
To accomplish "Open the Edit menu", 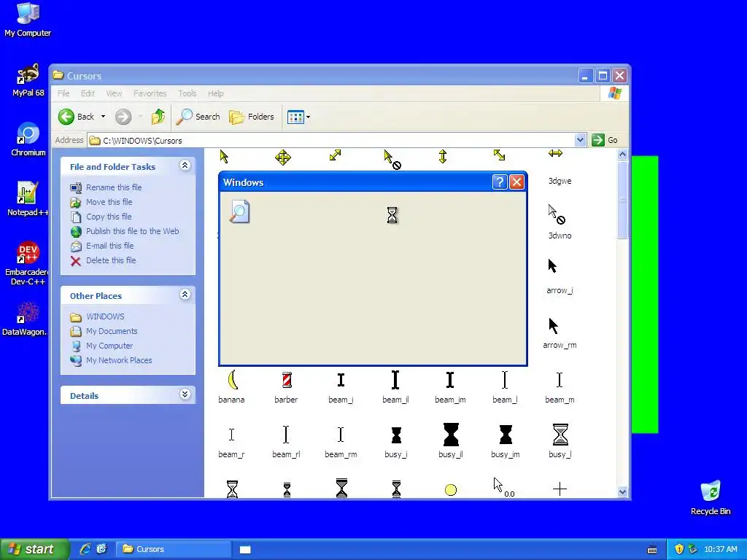I will click(88, 93).
